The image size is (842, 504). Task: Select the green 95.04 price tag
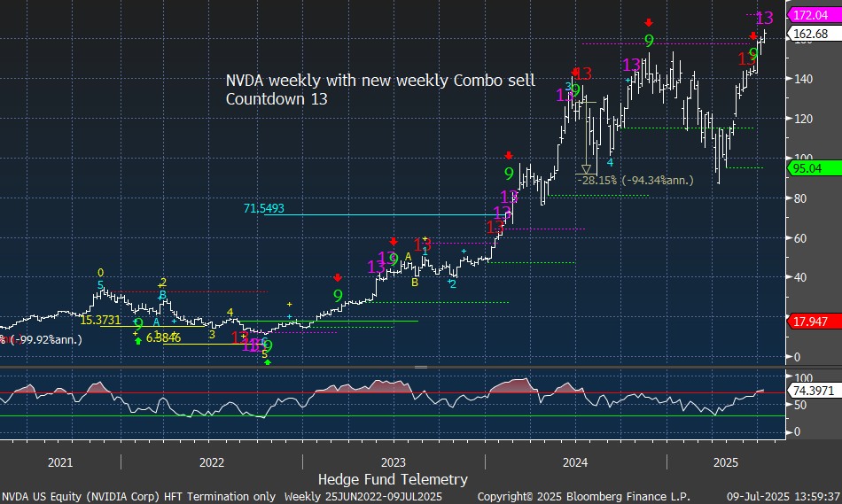[814, 168]
